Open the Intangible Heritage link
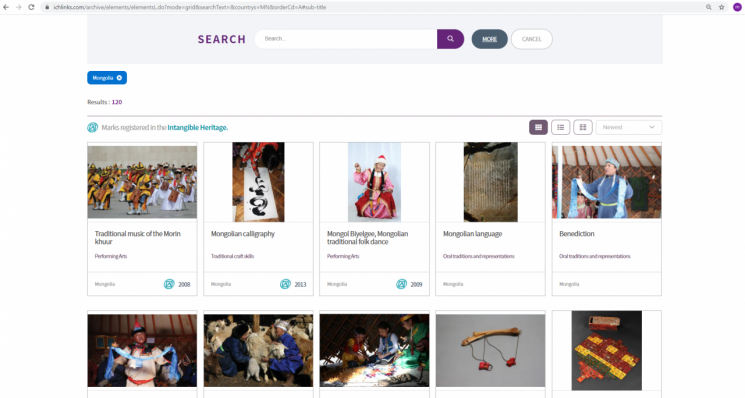 coord(198,127)
